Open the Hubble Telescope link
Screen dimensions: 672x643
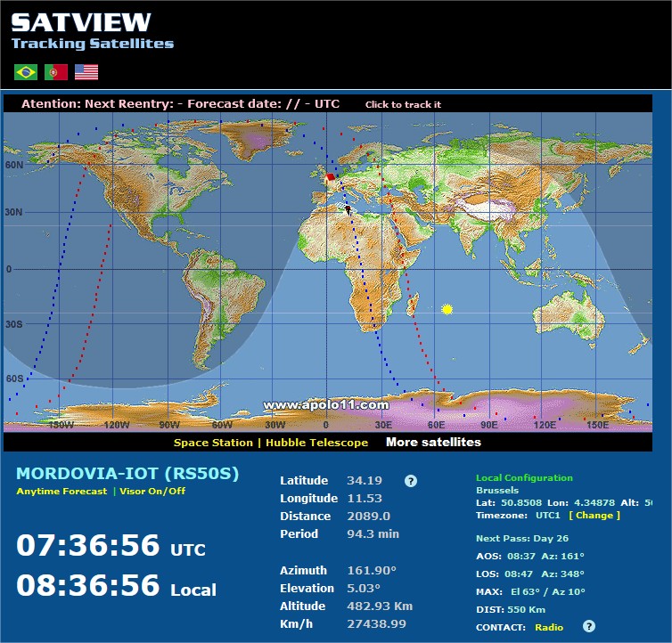(x=316, y=443)
